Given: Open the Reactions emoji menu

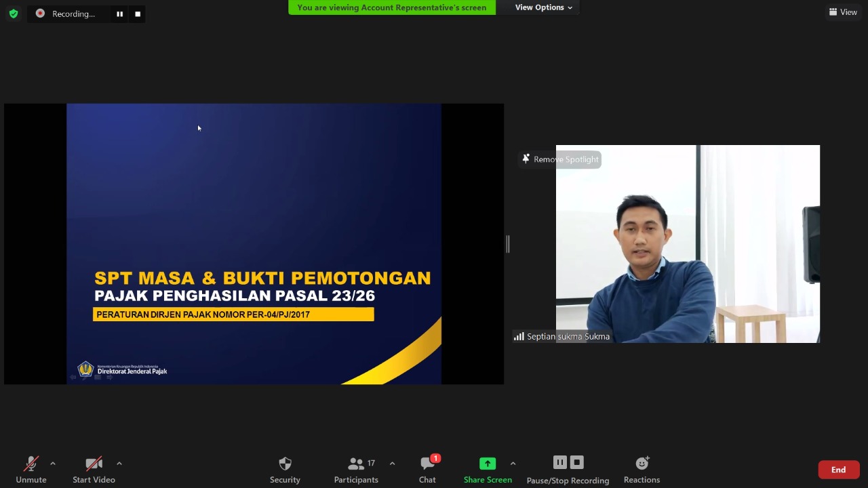Looking at the screenshot, I should click(642, 469).
